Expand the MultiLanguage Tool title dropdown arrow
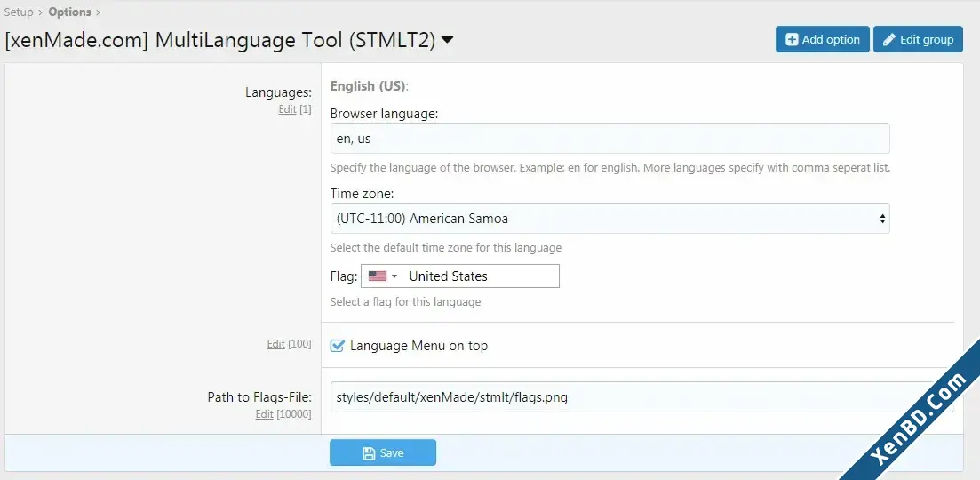Image resolution: width=980 pixels, height=480 pixels. click(x=447, y=40)
